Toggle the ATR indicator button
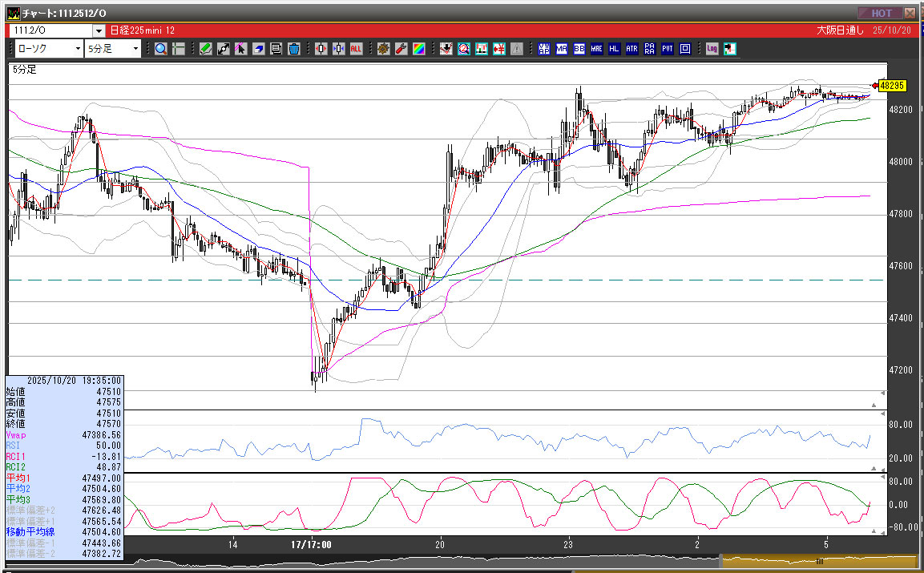The height and width of the screenshot is (573, 924). 632,49
